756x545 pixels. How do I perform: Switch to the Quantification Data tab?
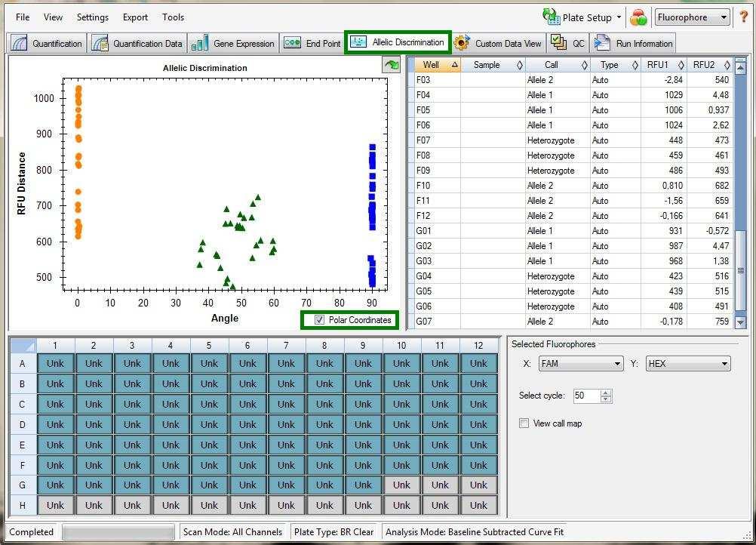click(137, 44)
